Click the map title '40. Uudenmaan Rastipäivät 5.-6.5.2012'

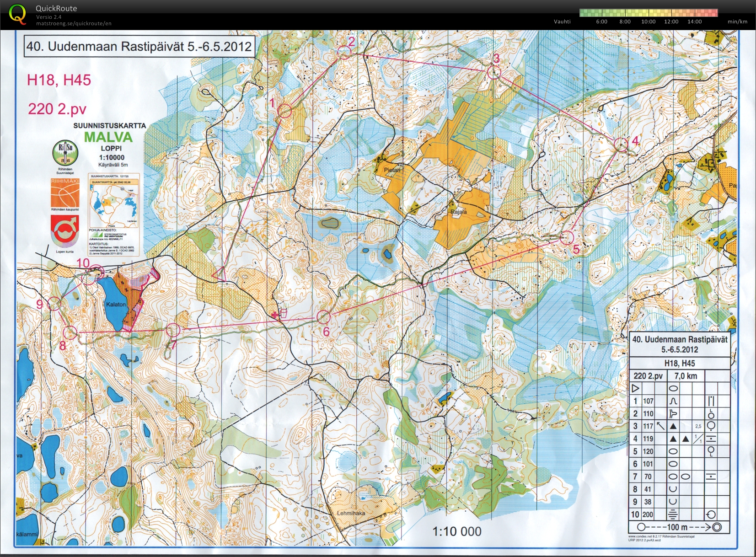pyautogui.click(x=139, y=46)
